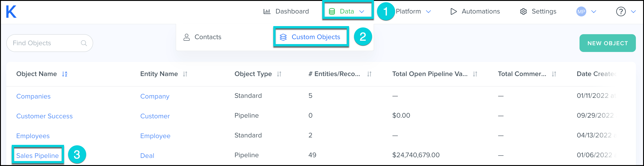Open the Dashboard menu item
Viewport: 644px width, 166px height.
click(286, 11)
